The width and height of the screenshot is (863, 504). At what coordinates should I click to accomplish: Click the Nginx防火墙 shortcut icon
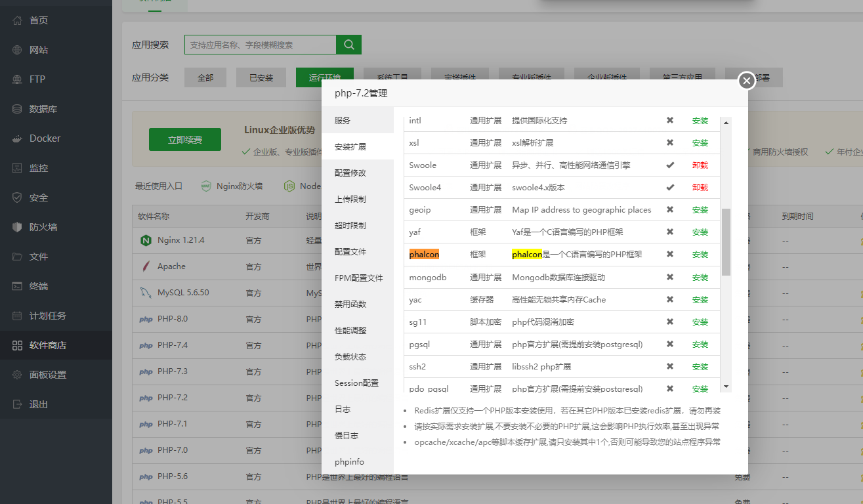(206, 186)
